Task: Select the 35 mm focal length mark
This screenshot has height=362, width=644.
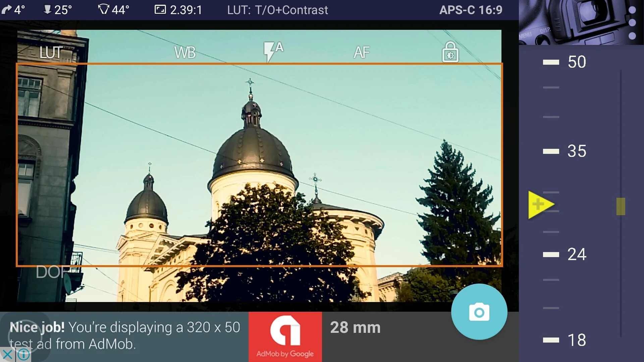Action: pyautogui.click(x=565, y=151)
